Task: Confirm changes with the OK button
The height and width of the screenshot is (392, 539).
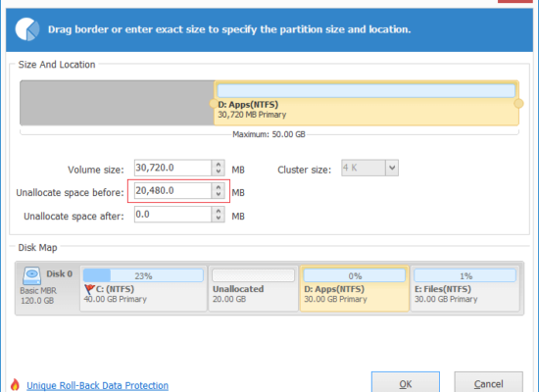Action: pyautogui.click(x=406, y=383)
